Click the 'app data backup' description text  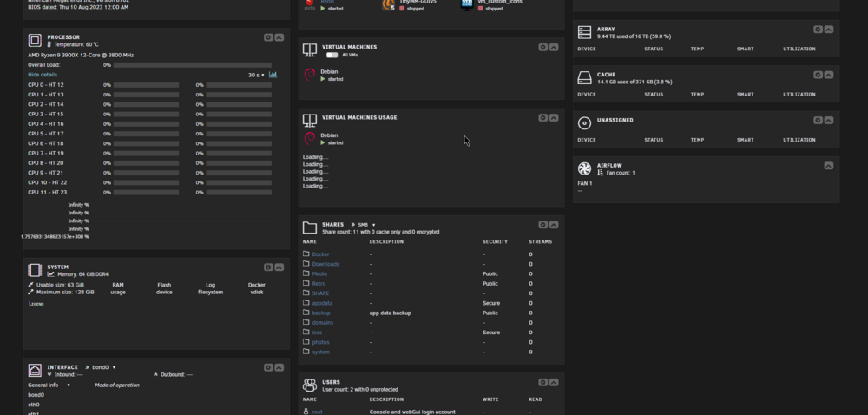coord(391,313)
